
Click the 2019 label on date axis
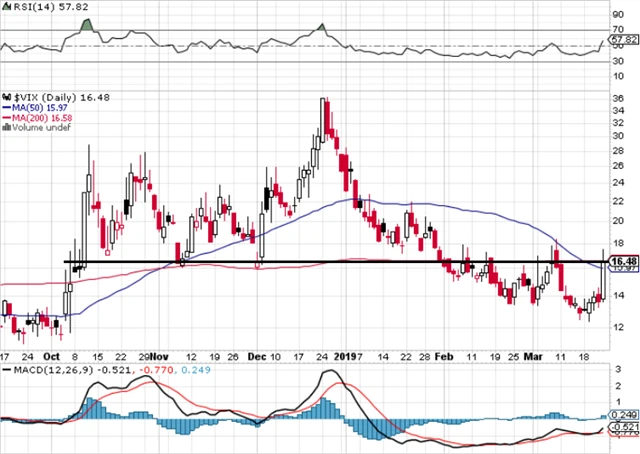click(x=345, y=355)
